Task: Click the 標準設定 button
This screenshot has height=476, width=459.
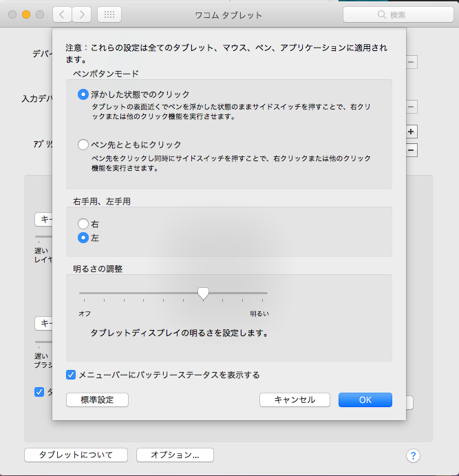Action: pos(97,400)
